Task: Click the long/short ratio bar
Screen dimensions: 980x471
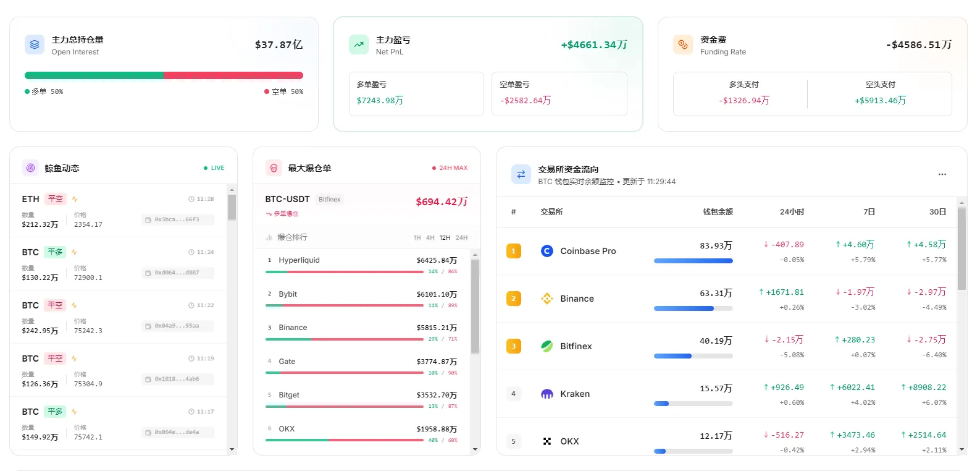Action: [x=164, y=75]
